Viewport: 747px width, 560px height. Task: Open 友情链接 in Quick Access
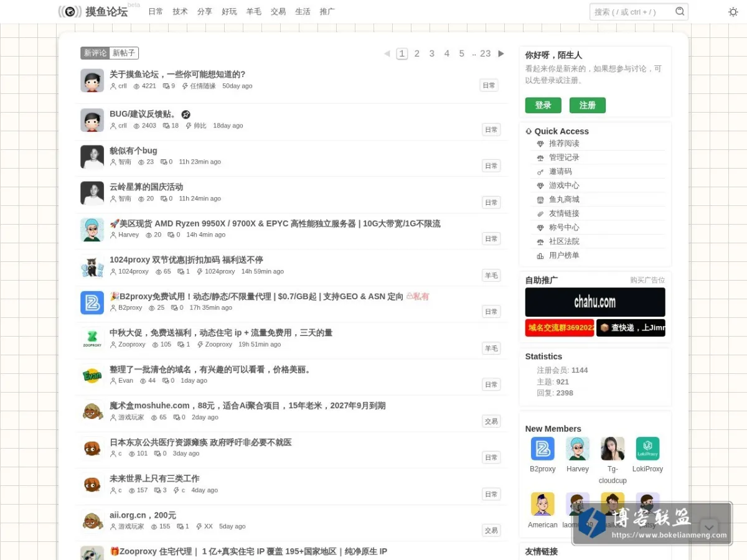pos(564,213)
